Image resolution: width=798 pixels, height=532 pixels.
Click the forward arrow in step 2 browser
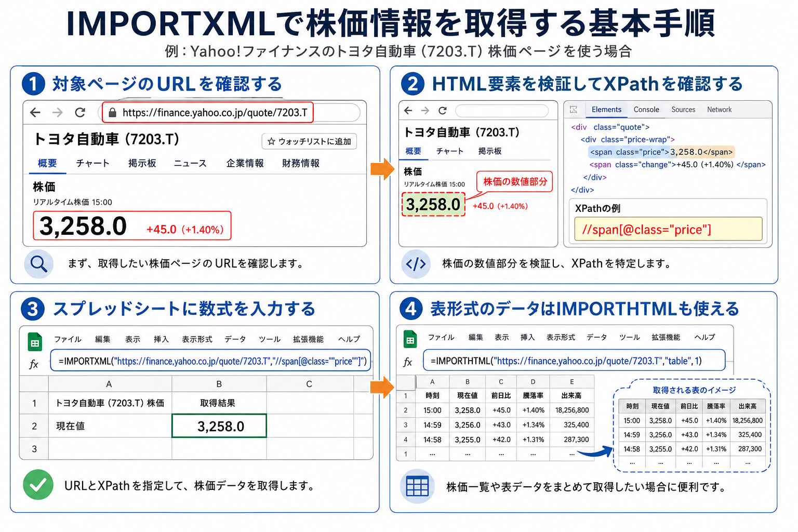point(425,110)
